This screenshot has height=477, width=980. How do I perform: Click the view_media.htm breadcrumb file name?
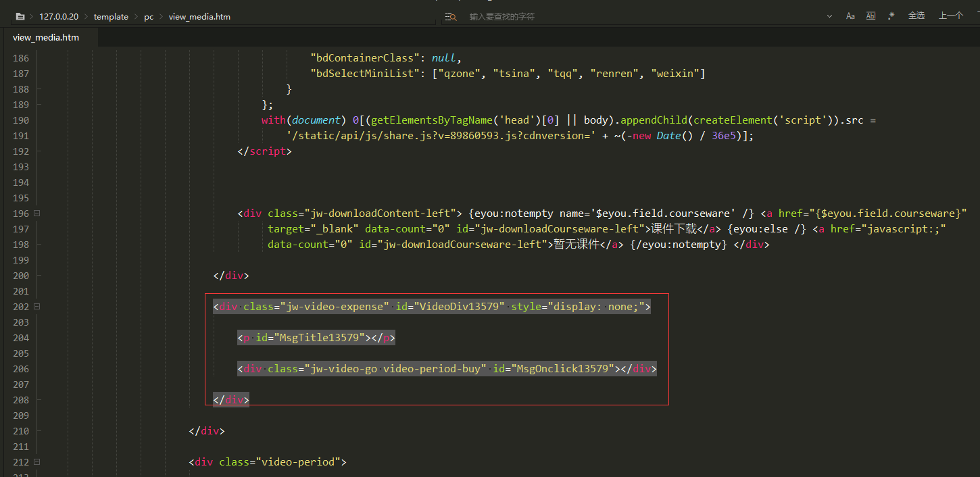199,17
